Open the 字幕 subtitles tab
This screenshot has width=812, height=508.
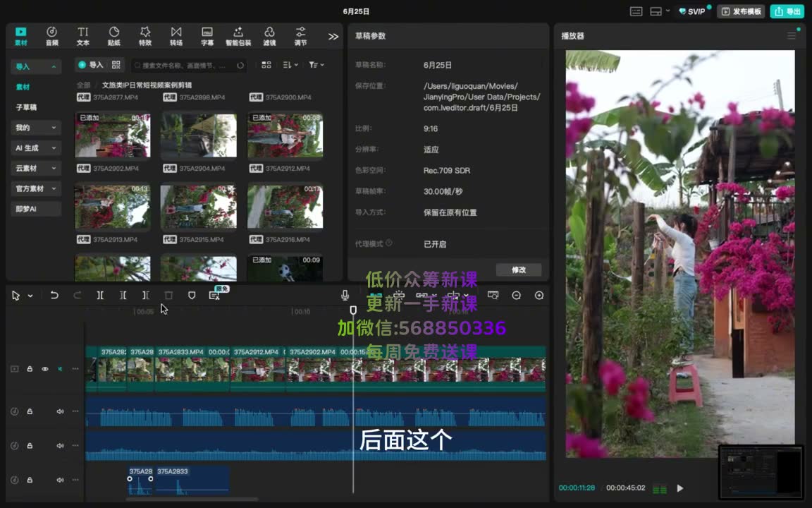point(207,36)
